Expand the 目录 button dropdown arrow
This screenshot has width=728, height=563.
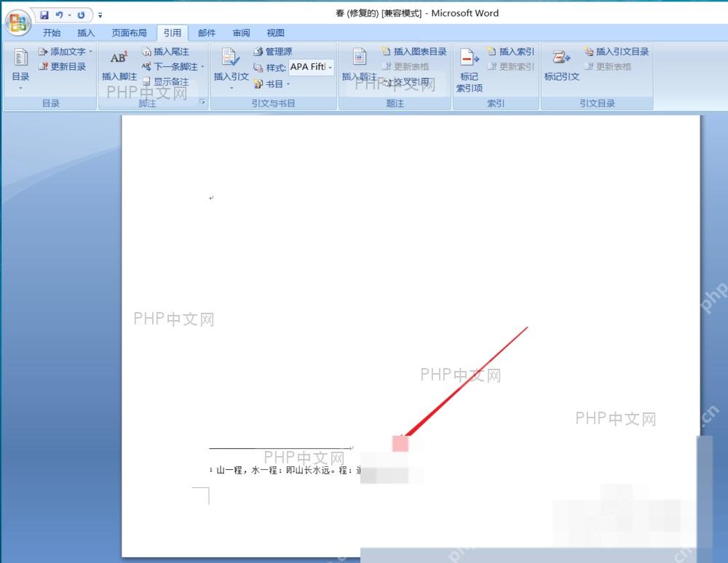pyautogui.click(x=20, y=88)
